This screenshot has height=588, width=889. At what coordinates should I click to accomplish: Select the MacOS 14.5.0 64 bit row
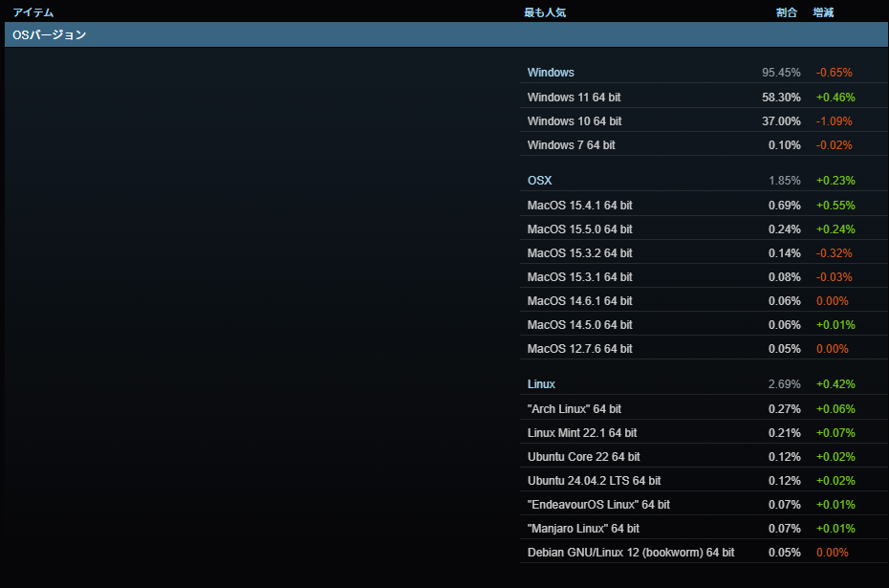tap(704, 324)
